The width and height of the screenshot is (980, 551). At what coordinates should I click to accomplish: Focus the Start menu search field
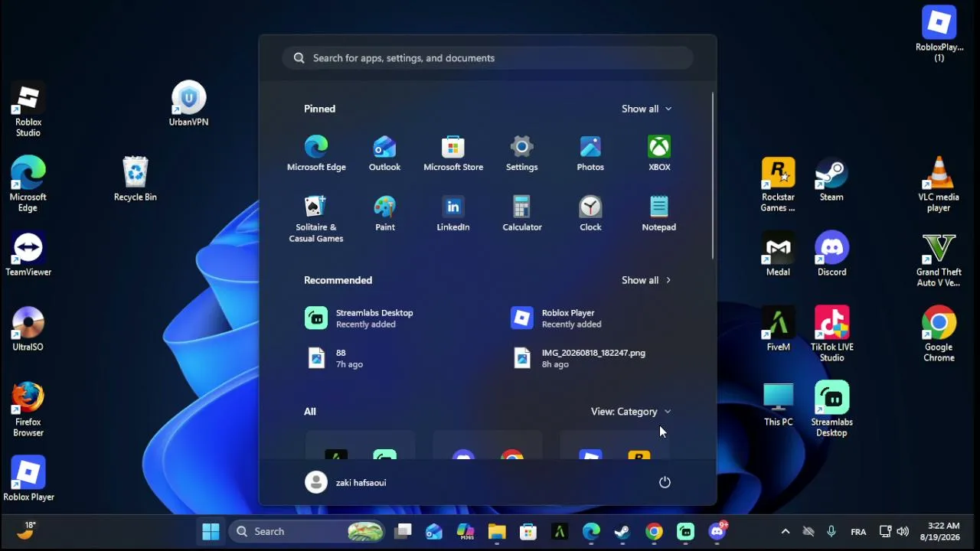point(488,58)
